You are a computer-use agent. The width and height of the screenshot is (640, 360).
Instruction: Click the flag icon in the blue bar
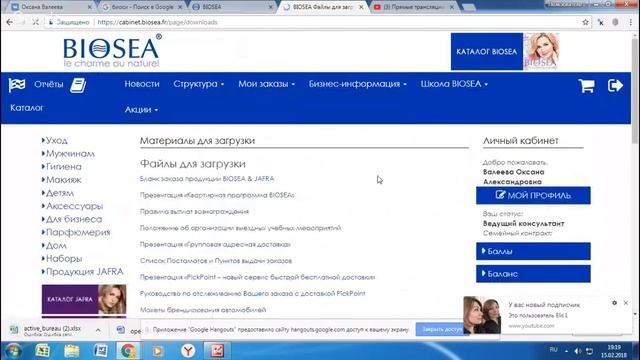17,84
